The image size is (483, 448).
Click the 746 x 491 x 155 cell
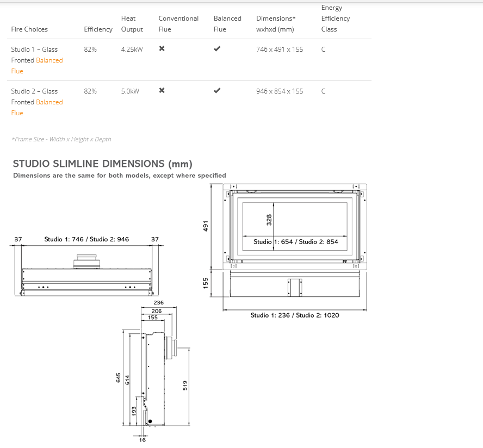[x=280, y=49]
